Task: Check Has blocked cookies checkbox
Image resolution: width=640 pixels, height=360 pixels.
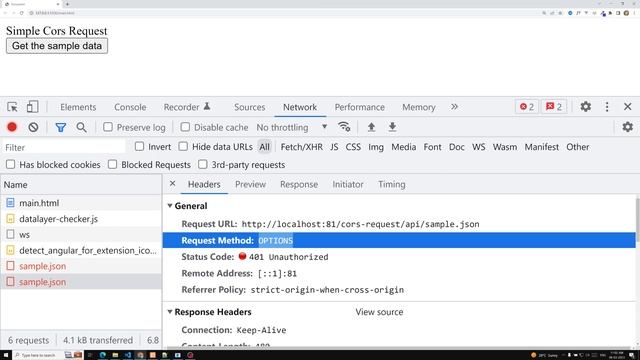Action: coord(11,164)
